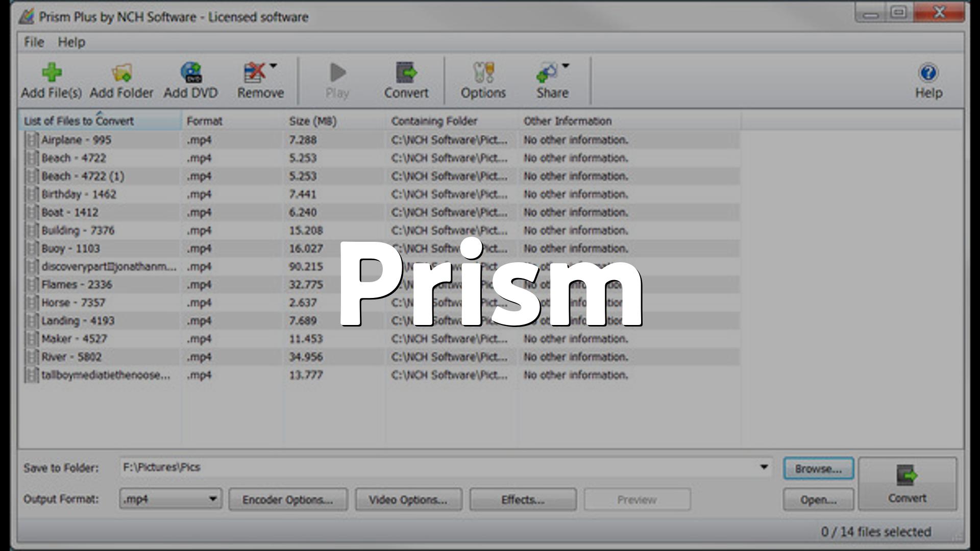Screen dimensions: 980x551
Task: Click the film icon beside Building - 7376
Action: (x=32, y=231)
